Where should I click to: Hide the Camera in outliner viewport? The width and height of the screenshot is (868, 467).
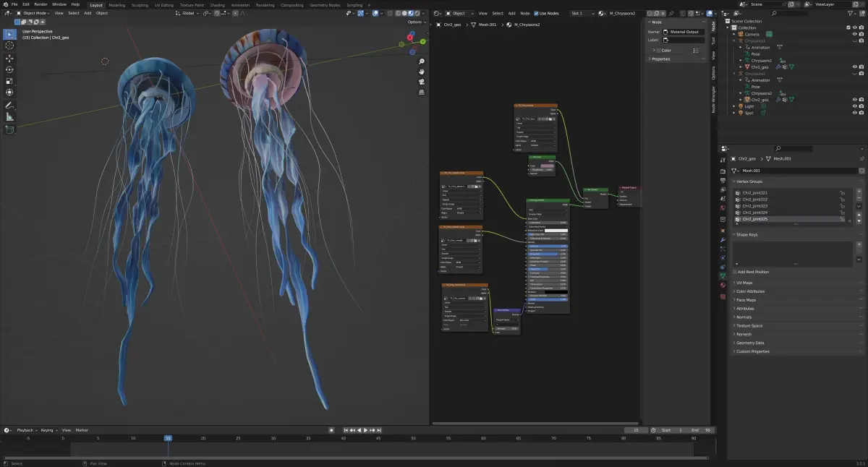(x=854, y=34)
